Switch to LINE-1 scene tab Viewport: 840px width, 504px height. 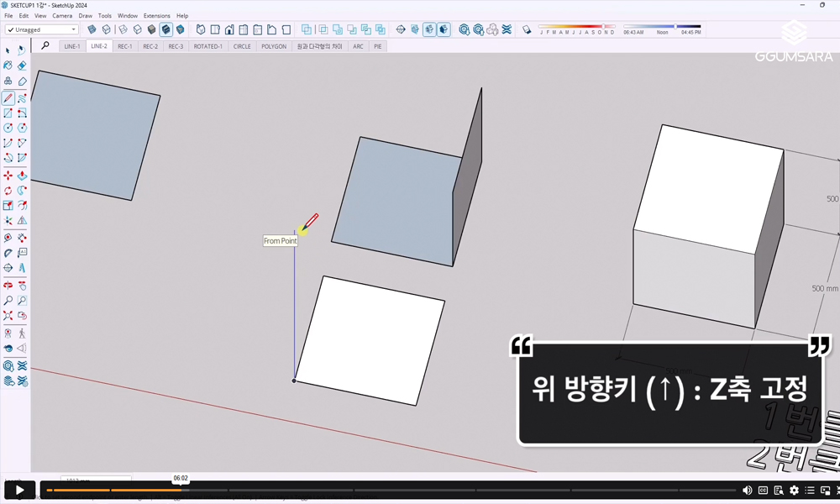point(71,46)
